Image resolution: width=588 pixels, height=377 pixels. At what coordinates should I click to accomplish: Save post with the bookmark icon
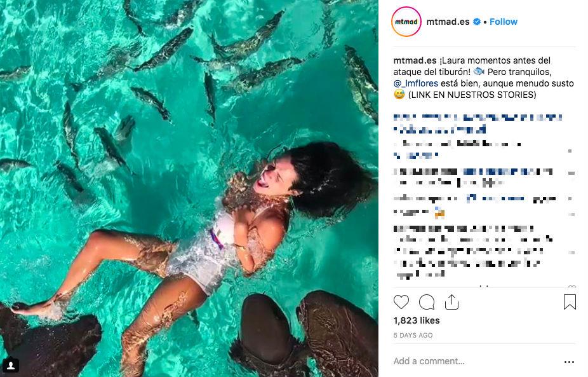pyautogui.click(x=570, y=302)
